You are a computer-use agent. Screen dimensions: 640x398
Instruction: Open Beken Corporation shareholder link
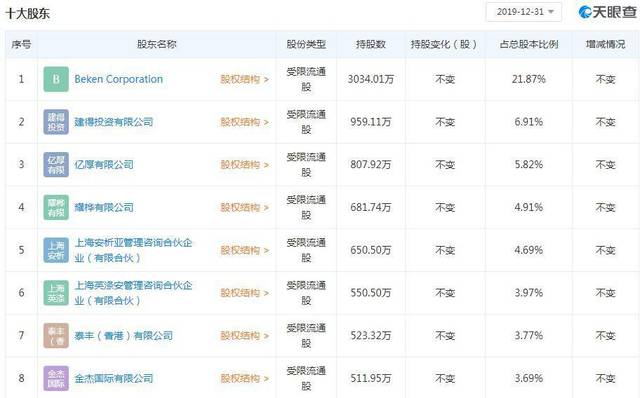(x=118, y=79)
